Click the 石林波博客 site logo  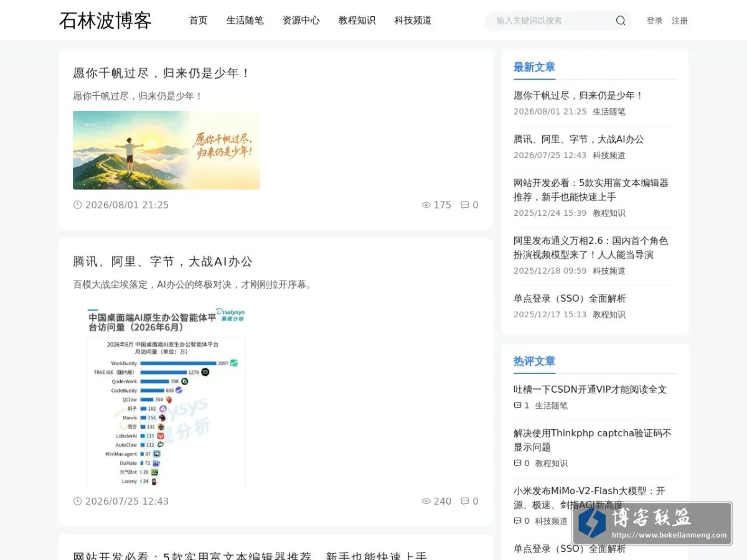[x=105, y=21]
